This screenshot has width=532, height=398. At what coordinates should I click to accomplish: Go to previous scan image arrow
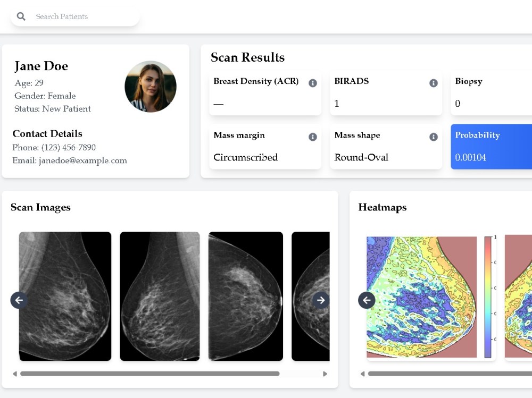(x=19, y=300)
